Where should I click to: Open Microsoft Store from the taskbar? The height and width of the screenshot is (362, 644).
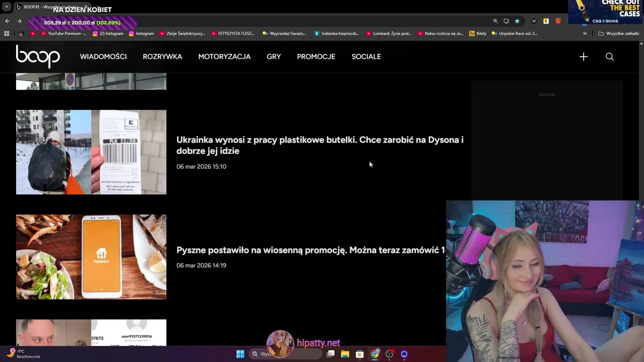(x=360, y=354)
